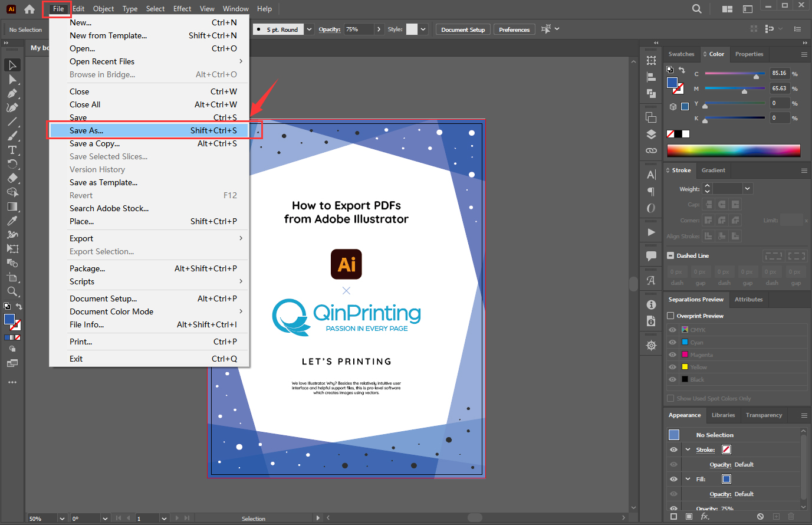
Task: Select the Rotate tool
Action: coord(12,164)
